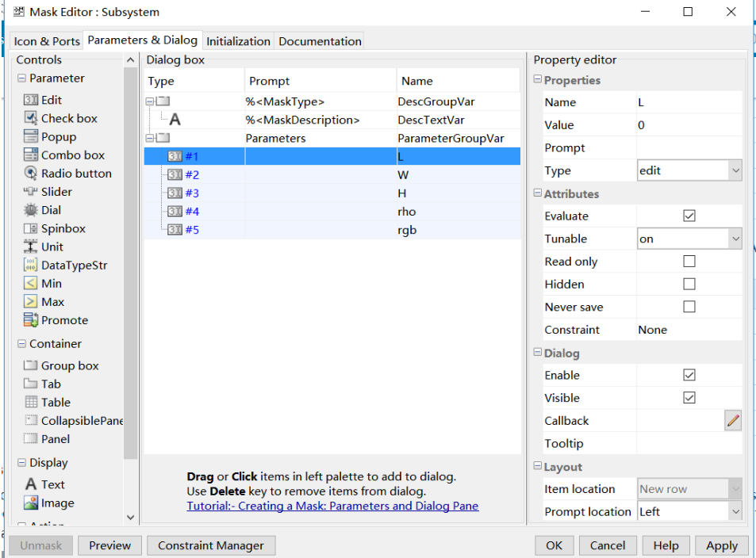Collapse the Container controls section

(21, 343)
